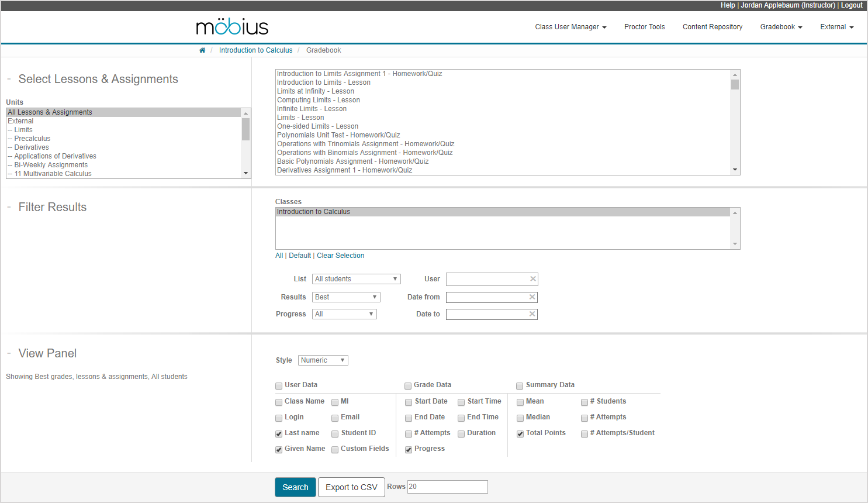The width and height of the screenshot is (868, 503).
Task: Check the Median summary checkbox
Action: [x=520, y=418]
